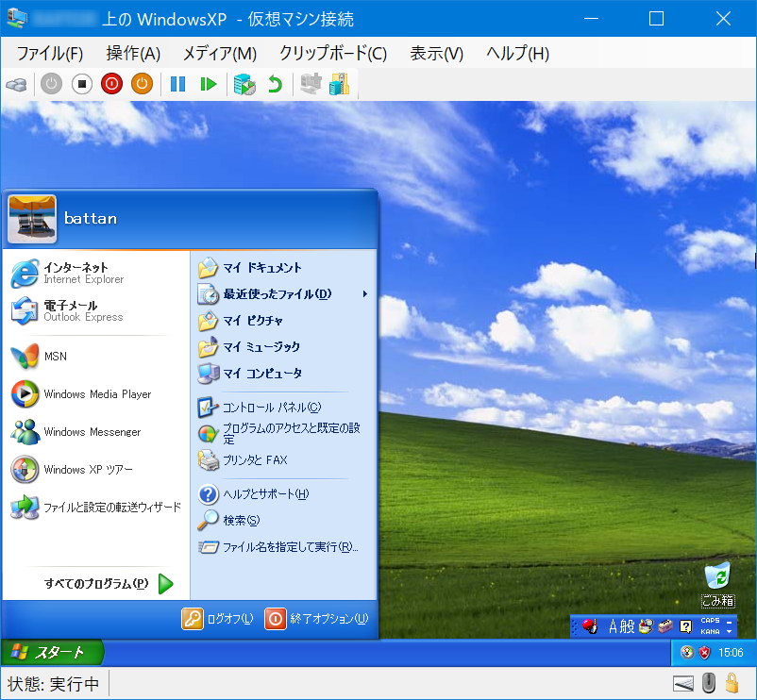Pause the virtual machine
The height and width of the screenshot is (700, 757).
point(177,84)
